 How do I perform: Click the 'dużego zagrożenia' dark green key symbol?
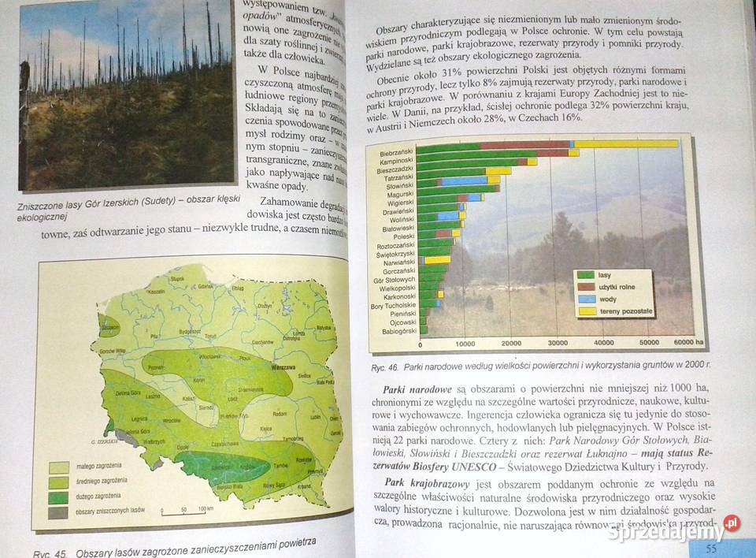(x=57, y=498)
